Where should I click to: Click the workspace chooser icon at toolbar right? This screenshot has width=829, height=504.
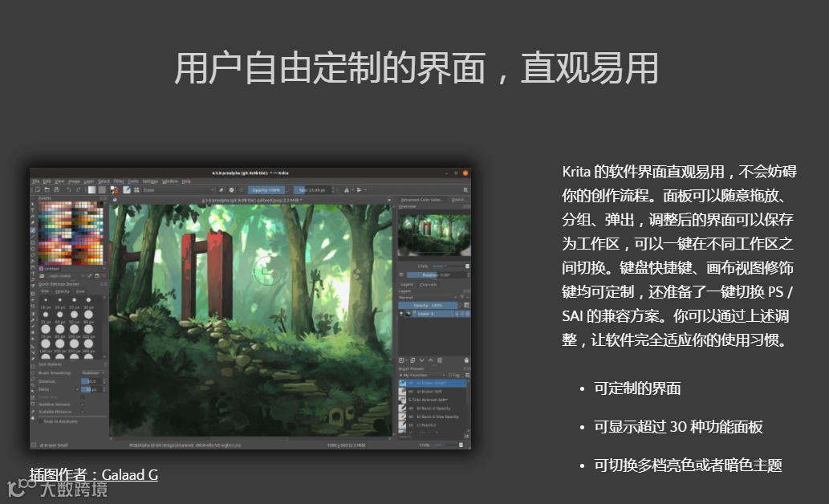pyautogui.click(x=465, y=190)
